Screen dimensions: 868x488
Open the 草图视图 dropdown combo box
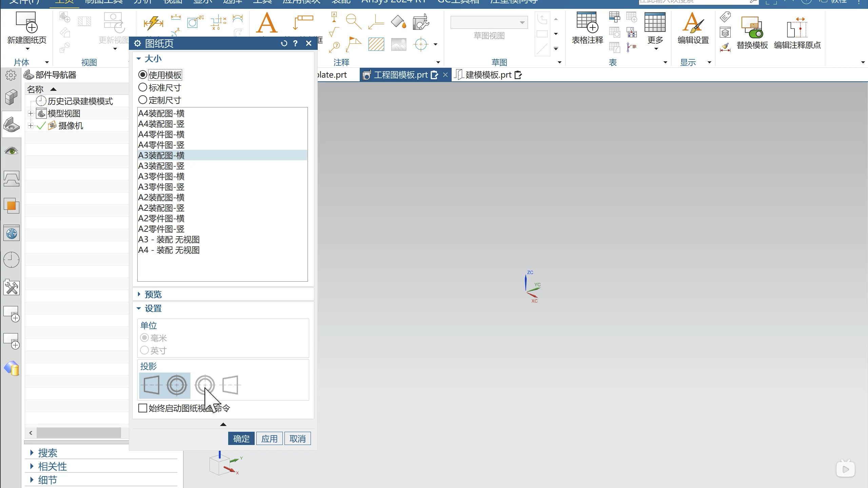pyautogui.click(x=489, y=23)
